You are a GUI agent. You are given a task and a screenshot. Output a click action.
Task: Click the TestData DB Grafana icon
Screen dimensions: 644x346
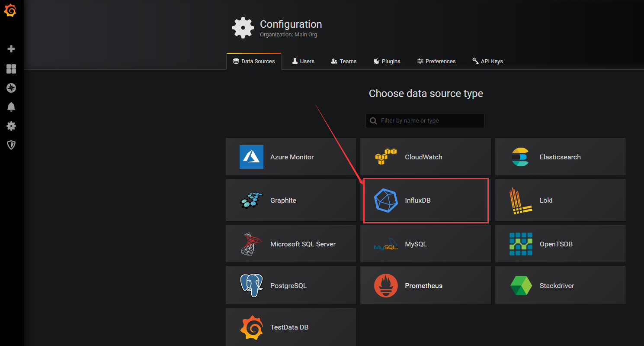click(x=251, y=328)
